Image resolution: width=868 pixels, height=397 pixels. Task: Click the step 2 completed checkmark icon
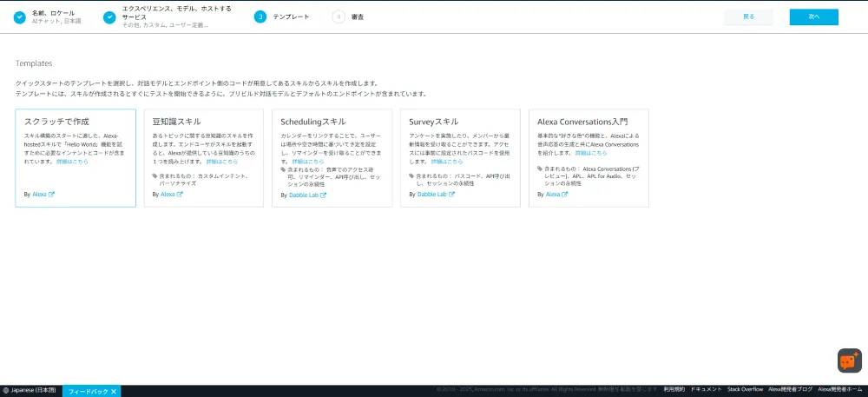pyautogui.click(x=109, y=17)
